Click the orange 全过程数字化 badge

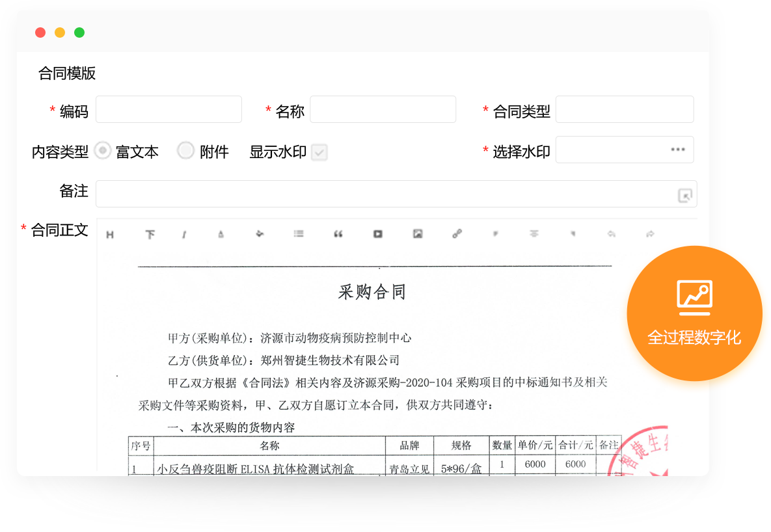(694, 314)
